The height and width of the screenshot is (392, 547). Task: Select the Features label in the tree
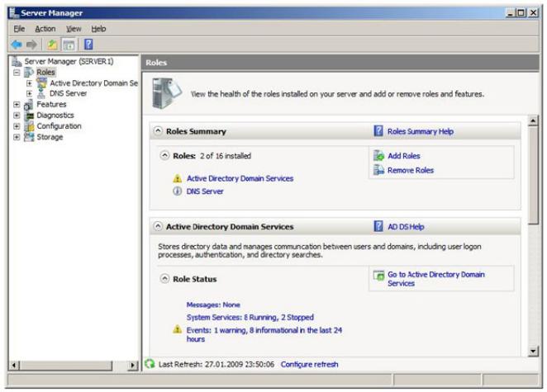51,105
